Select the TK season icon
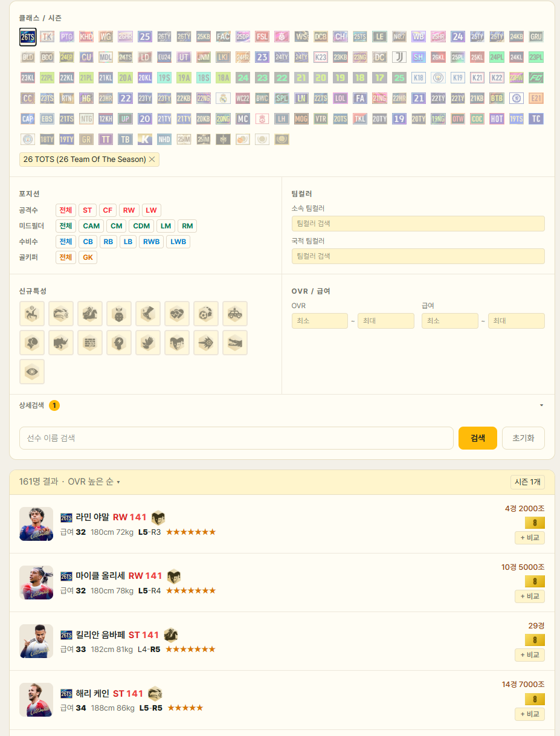The width and height of the screenshot is (560, 736). (x=47, y=36)
